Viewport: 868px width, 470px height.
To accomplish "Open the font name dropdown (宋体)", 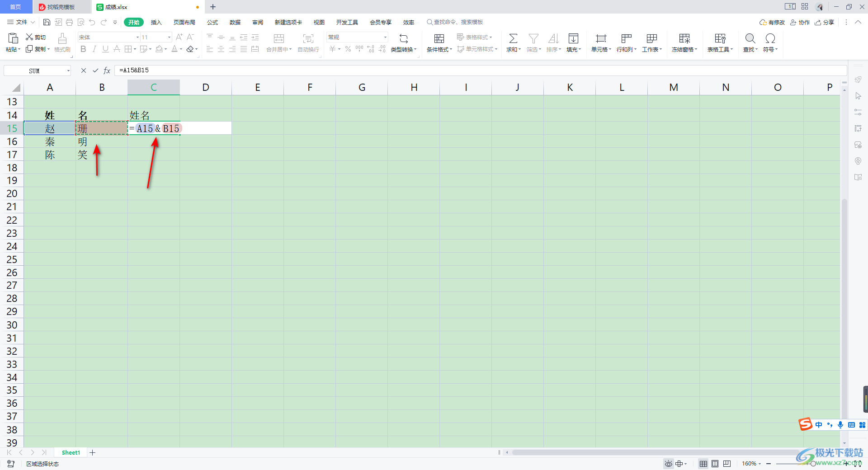I will pos(137,37).
